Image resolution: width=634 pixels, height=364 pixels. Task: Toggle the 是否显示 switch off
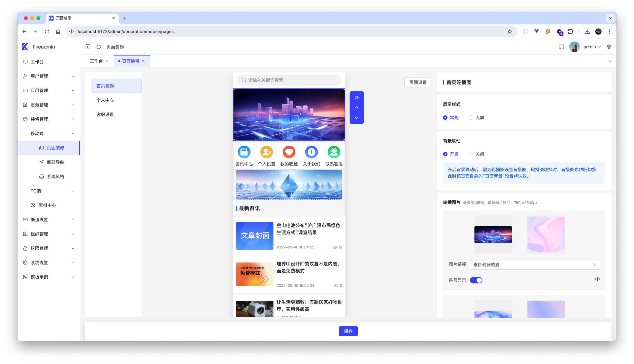coord(476,280)
